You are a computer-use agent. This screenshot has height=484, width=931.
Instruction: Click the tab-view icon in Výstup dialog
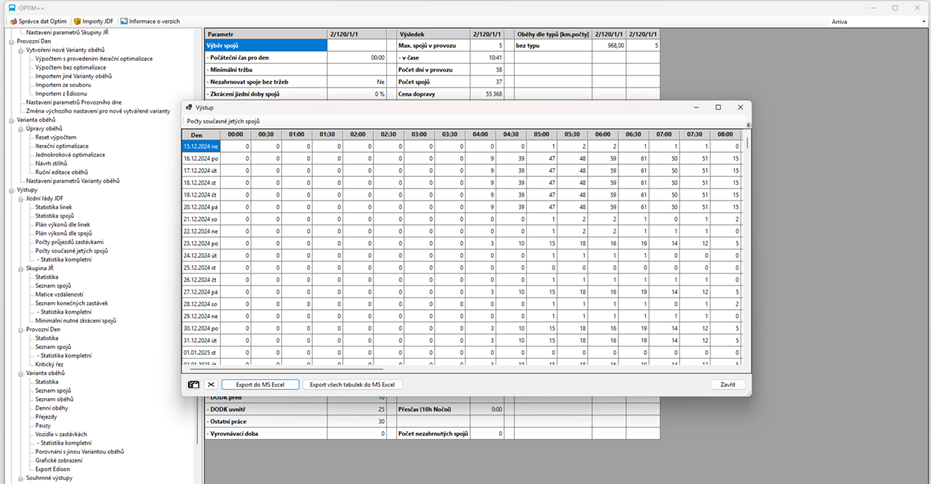pos(193,384)
